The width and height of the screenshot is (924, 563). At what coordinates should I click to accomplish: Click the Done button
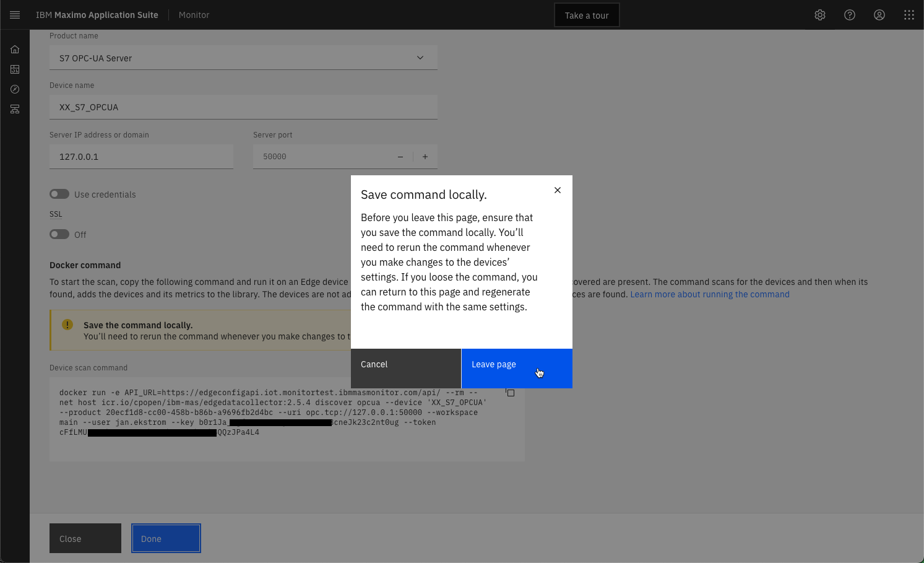pyautogui.click(x=166, y=538)
